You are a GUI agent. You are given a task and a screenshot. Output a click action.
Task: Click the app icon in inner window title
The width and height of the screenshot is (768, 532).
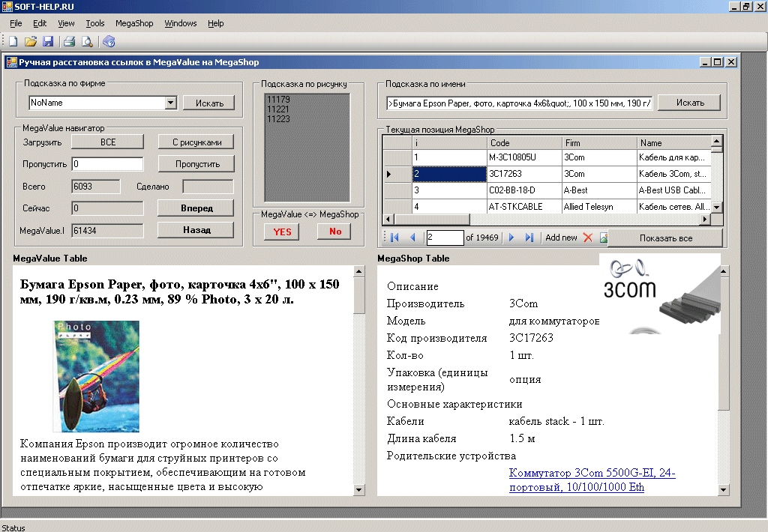click(x=11, y=62)
